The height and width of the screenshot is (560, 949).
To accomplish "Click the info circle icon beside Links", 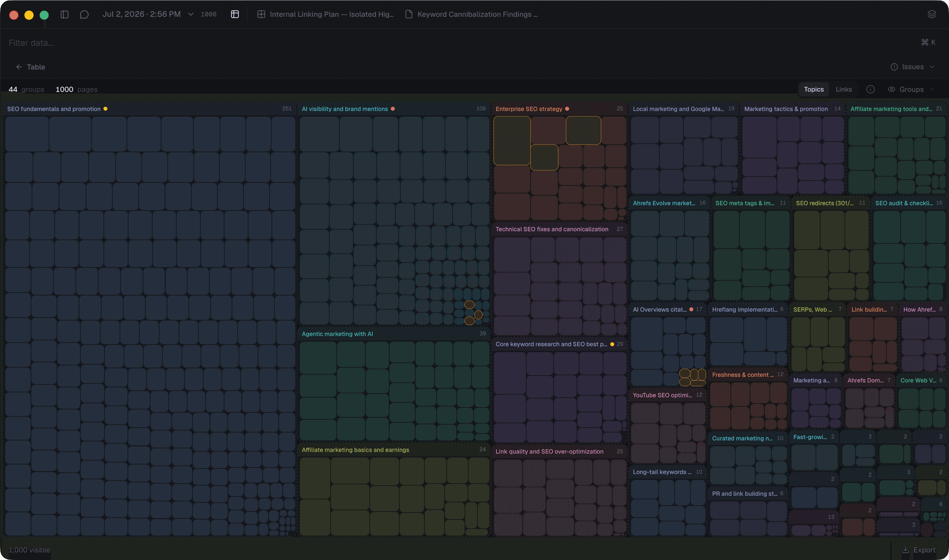I will [871, 89].
